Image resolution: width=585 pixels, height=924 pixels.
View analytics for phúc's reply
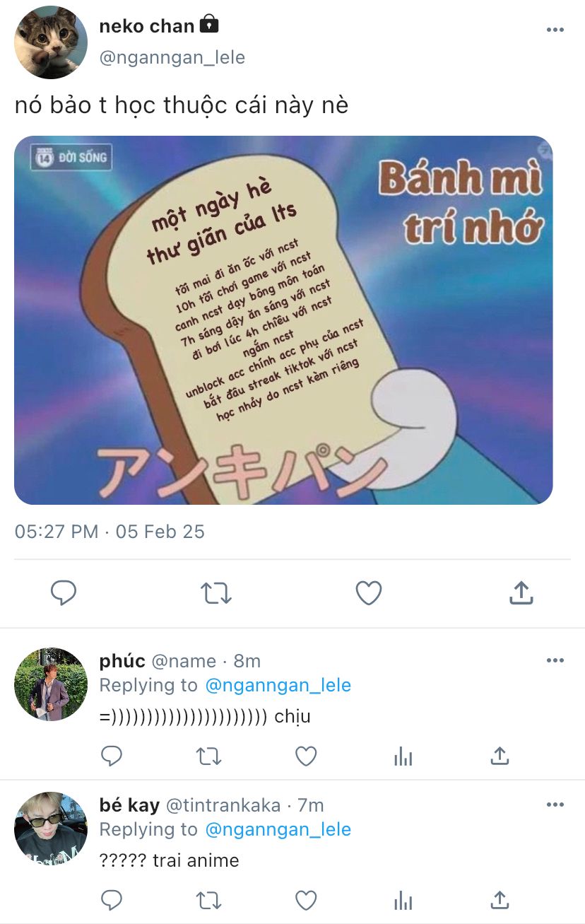(403, 757)
